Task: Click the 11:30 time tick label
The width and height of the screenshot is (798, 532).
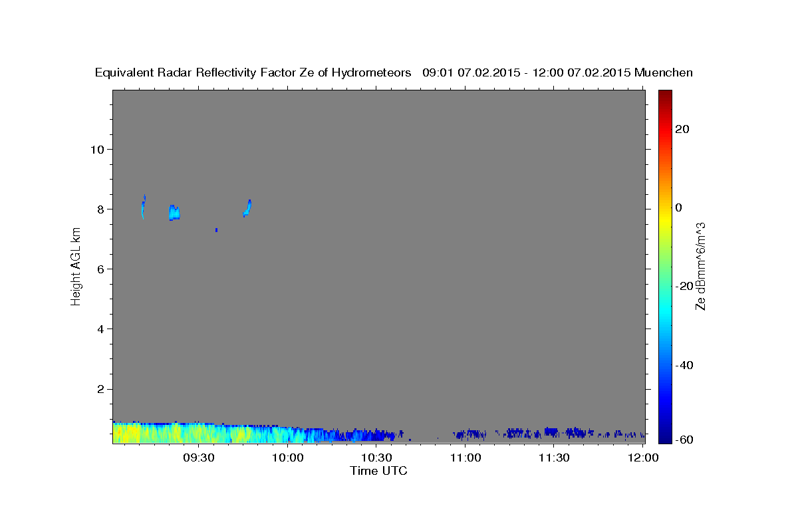Action: click(554, 458)
